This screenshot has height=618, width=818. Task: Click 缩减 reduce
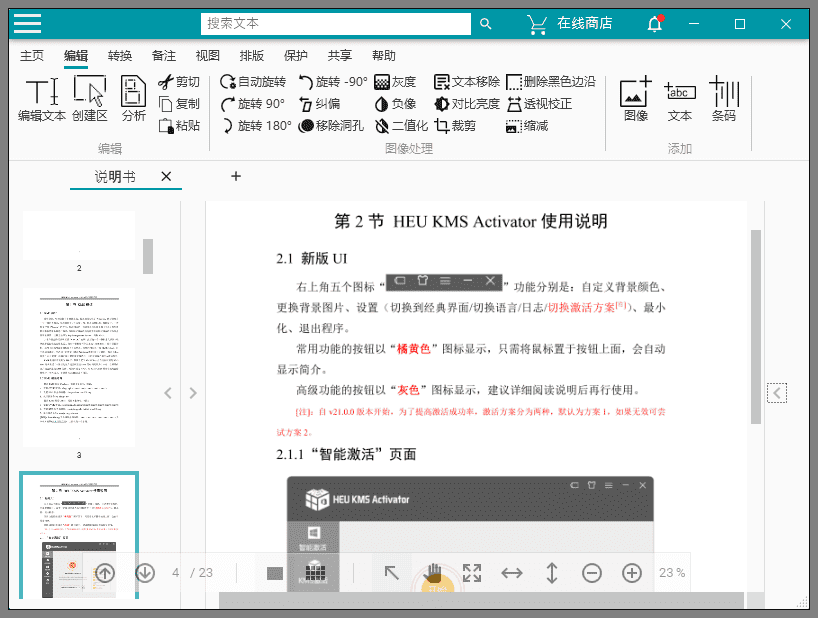(527, 126)
